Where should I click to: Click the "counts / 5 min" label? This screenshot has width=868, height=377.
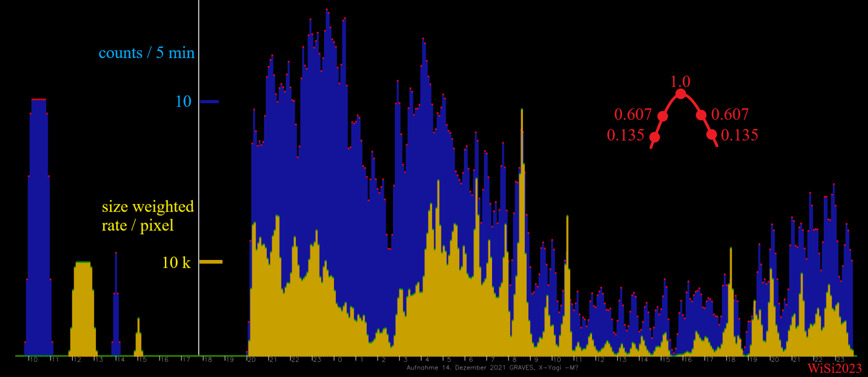click(147, 53)
